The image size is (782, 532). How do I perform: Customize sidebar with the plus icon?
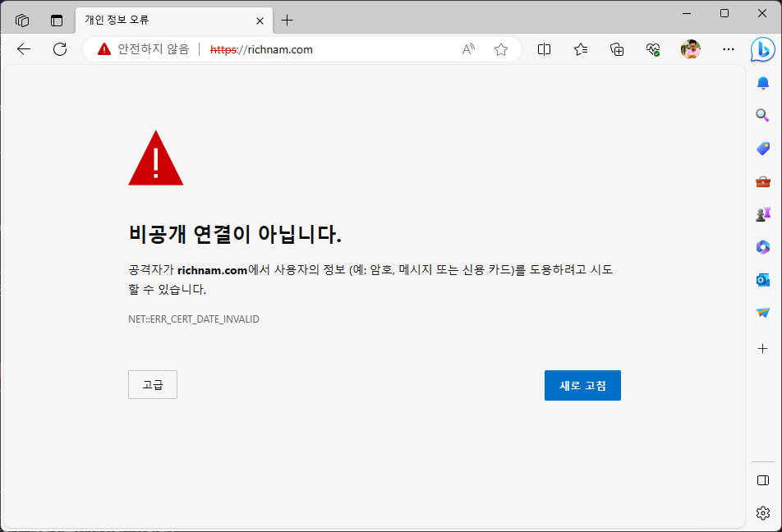[x=762, y=348]
